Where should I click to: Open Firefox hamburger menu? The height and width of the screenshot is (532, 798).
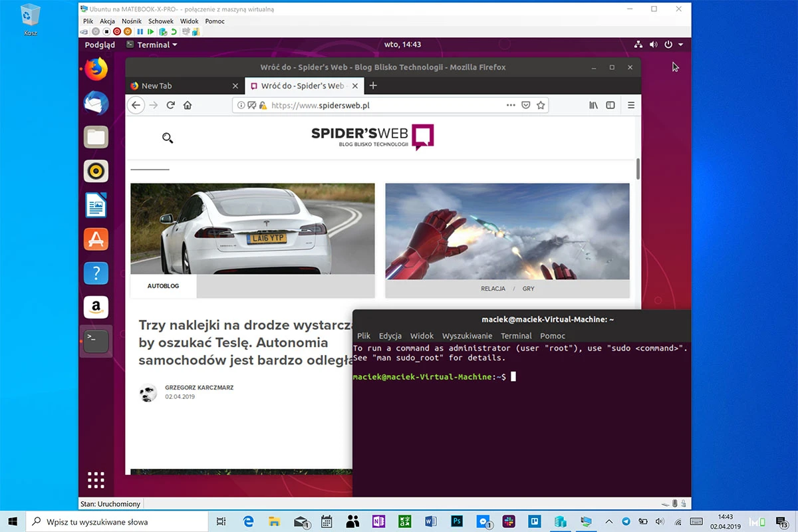(631, 105)
